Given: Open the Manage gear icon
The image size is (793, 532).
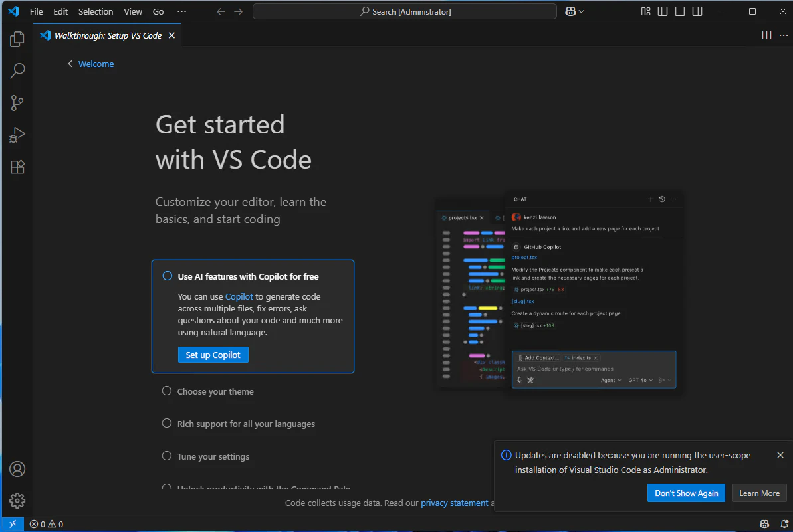Looking at the screenshot, I should tap(17, 501).
